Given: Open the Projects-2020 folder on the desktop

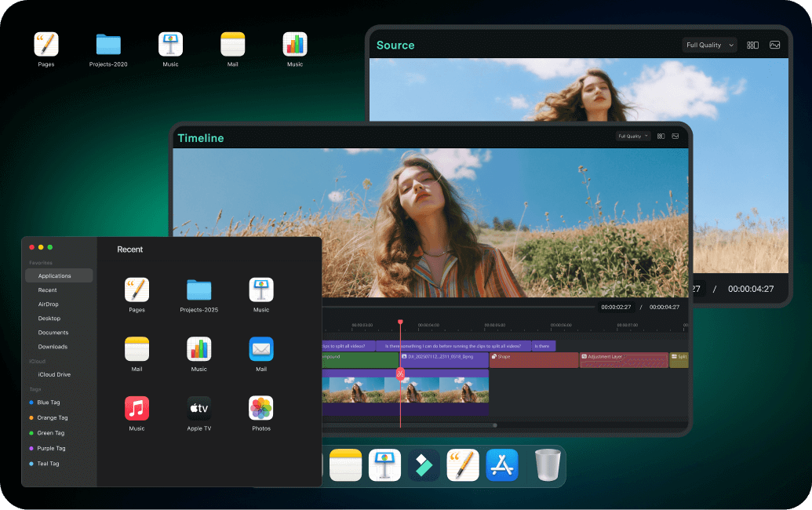Looking at the screenshot, I should pyautogui.click(x=108, y=44).
